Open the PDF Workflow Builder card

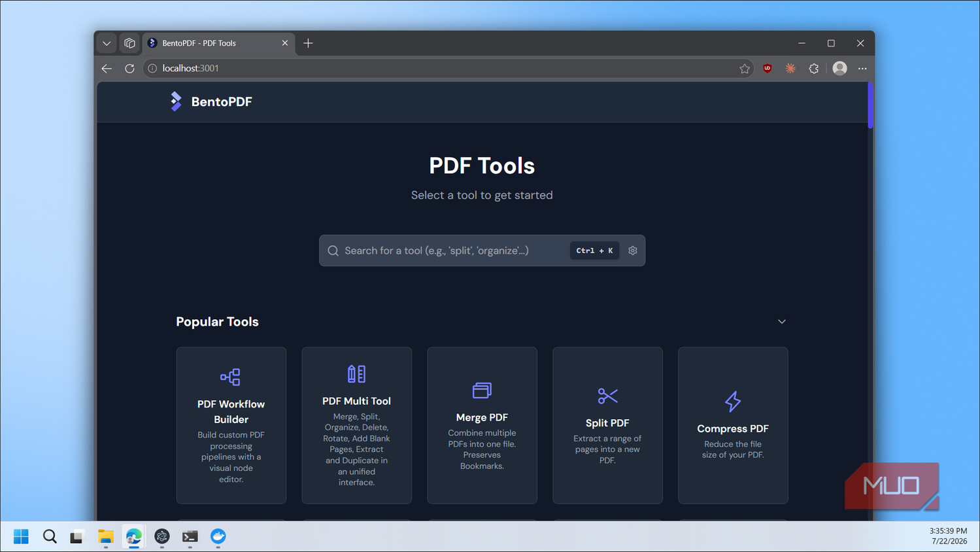pos(231,425)
